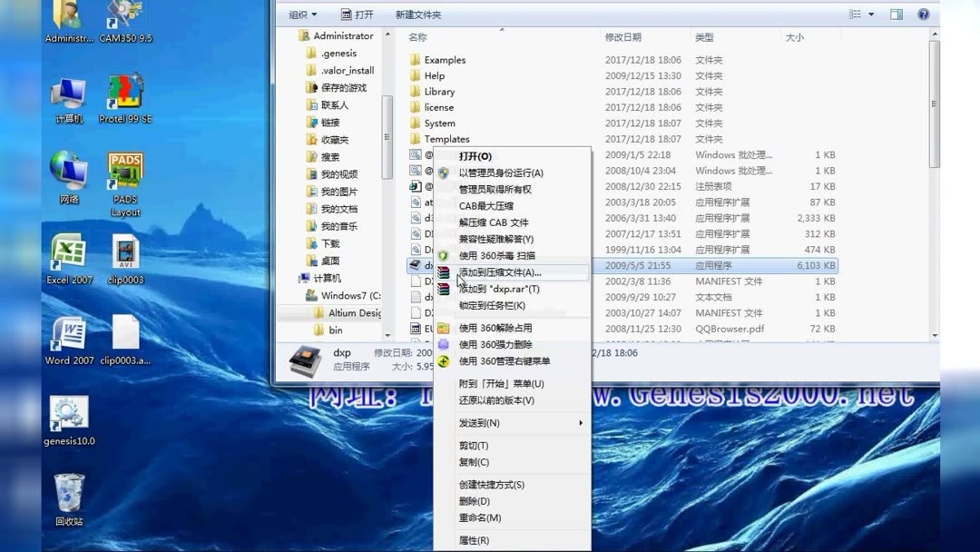Select 添加到压缩文件(A) in the context menu

point(502,271)
